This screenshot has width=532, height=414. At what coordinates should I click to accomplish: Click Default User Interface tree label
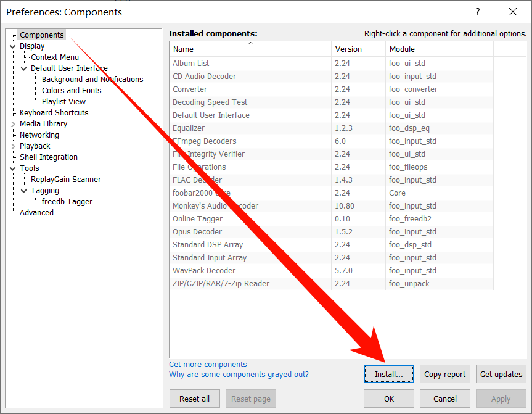(x=69, y=68)
